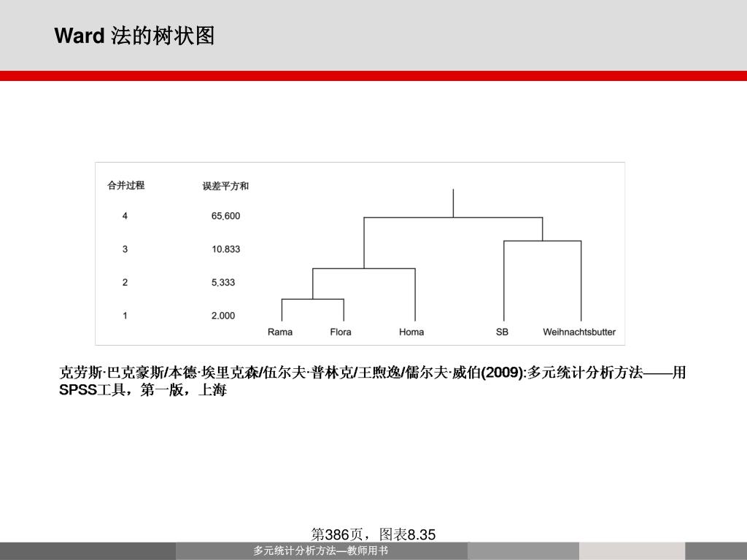Select the '合并过程' column header
Image resolution: width=747 pixels, height=560 pixels.
click(125, 185)
